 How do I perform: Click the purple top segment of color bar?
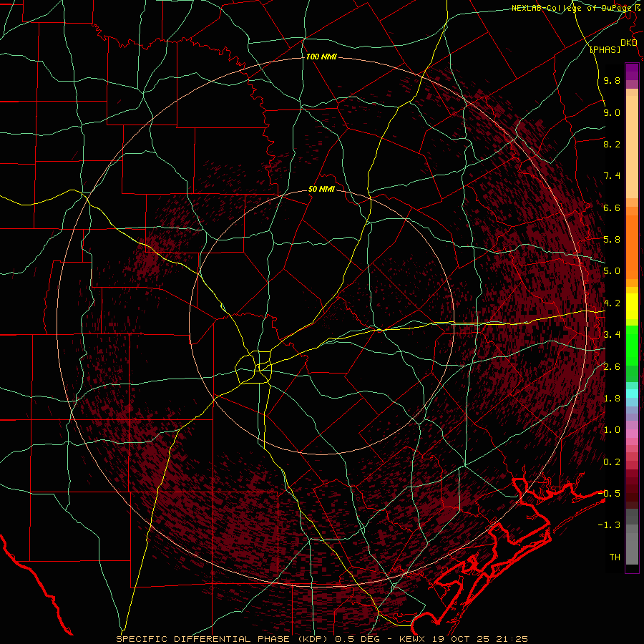click(632, 72)
